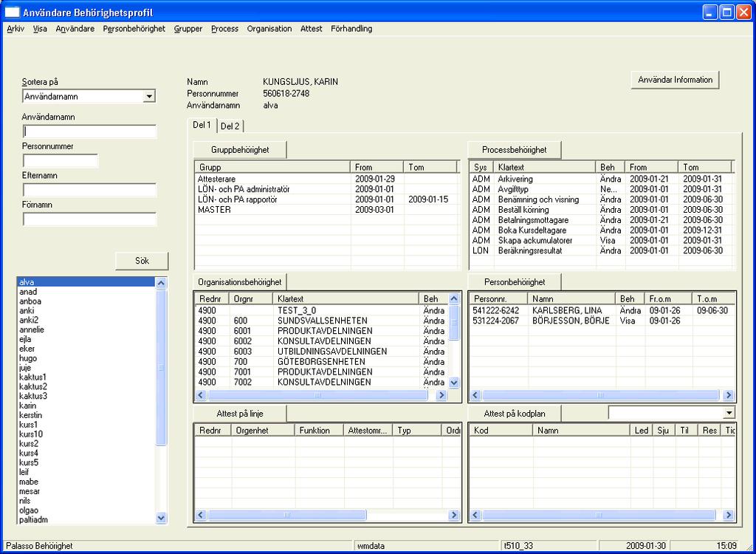
Task: Click the down arrow of the organisation table scrollbar
Action: pyautogui.click(x=454, y=383)
